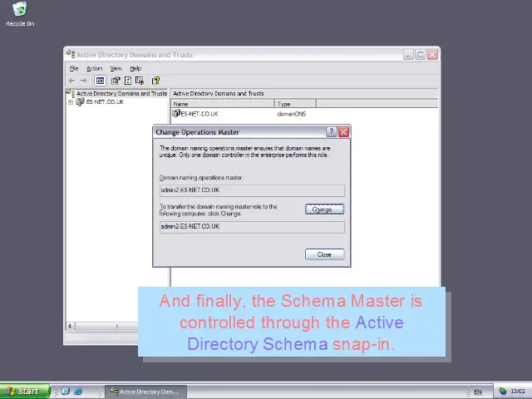Click the EN language indicator on the taskbar
532x399 pixels.
coord(477,392)
